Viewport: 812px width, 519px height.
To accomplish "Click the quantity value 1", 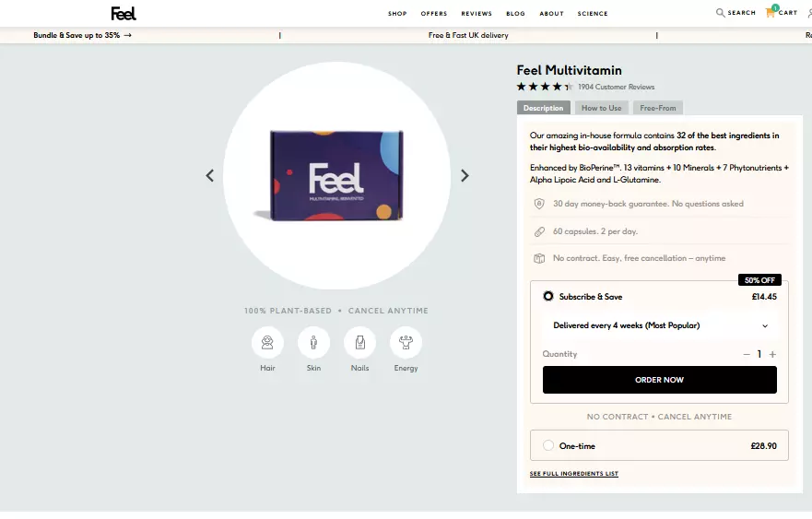I will pos(759,354).
